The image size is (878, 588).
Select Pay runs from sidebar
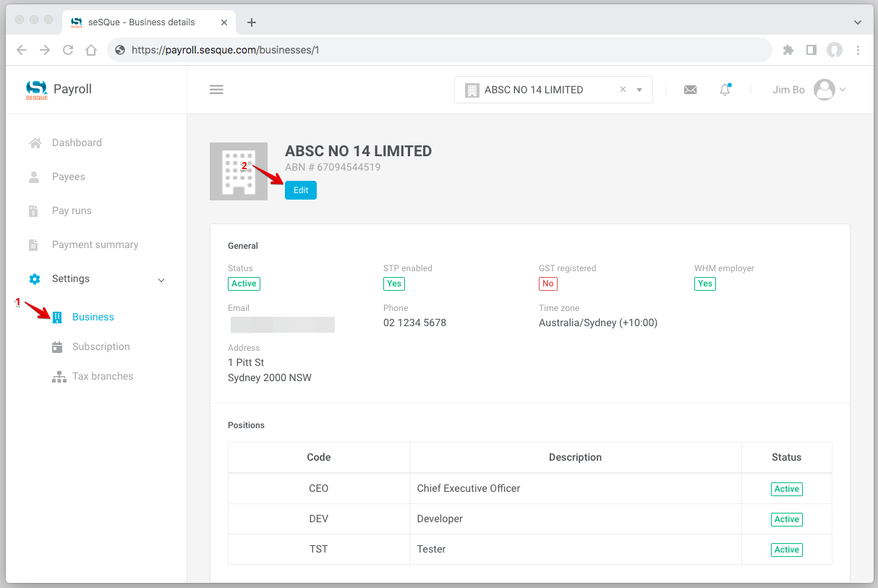coord(72,210)
